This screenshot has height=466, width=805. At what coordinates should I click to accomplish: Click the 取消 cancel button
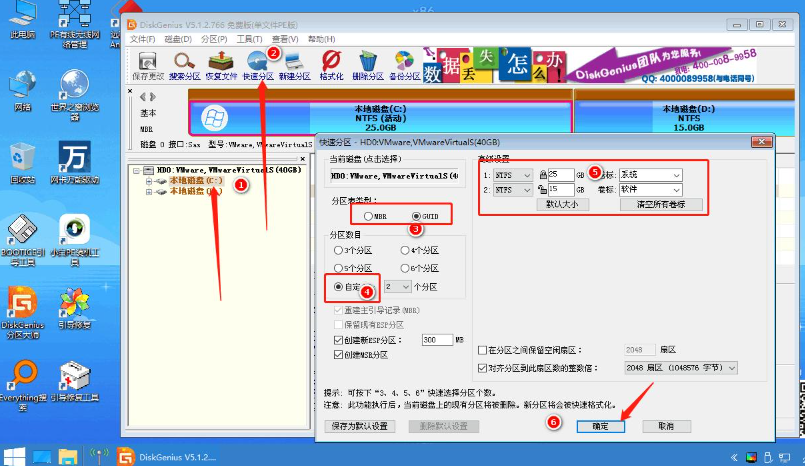tap(666, 426)
